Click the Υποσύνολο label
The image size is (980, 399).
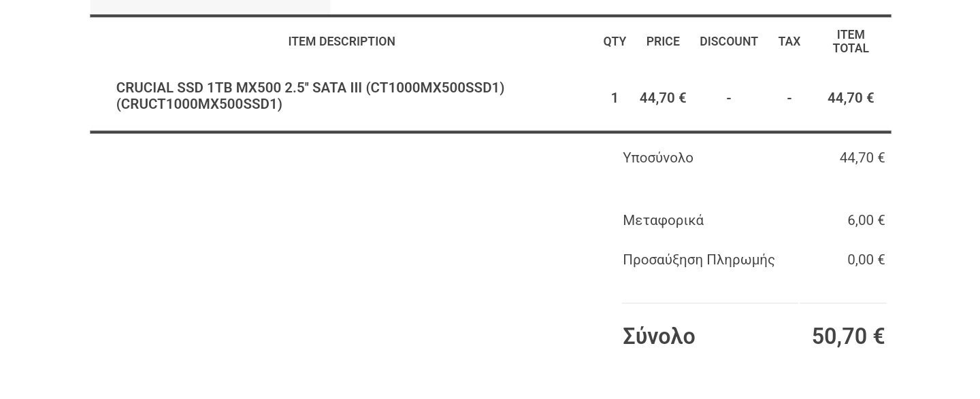pyautogui.click(x=658, y=158)
